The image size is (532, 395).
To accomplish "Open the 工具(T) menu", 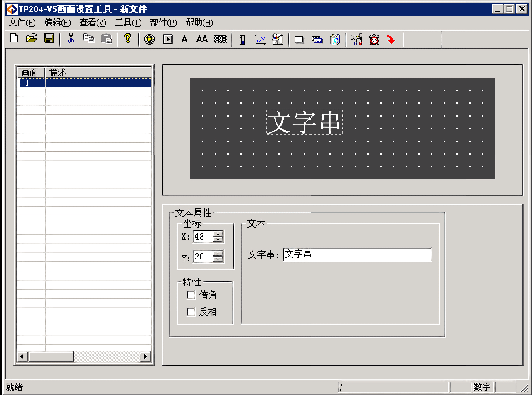I will coord(128,23).
